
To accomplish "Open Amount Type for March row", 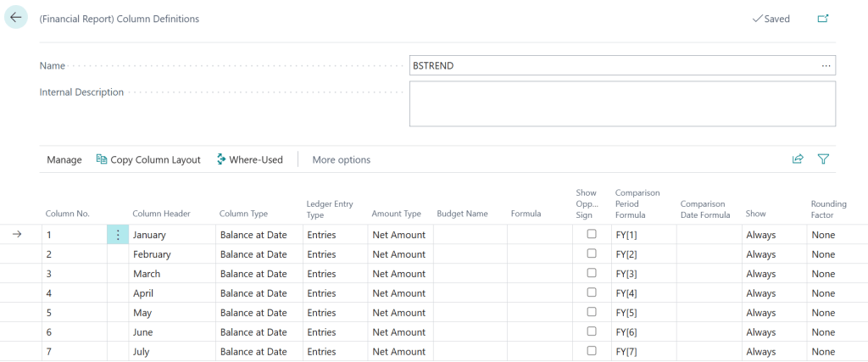I will pos(400,274).
